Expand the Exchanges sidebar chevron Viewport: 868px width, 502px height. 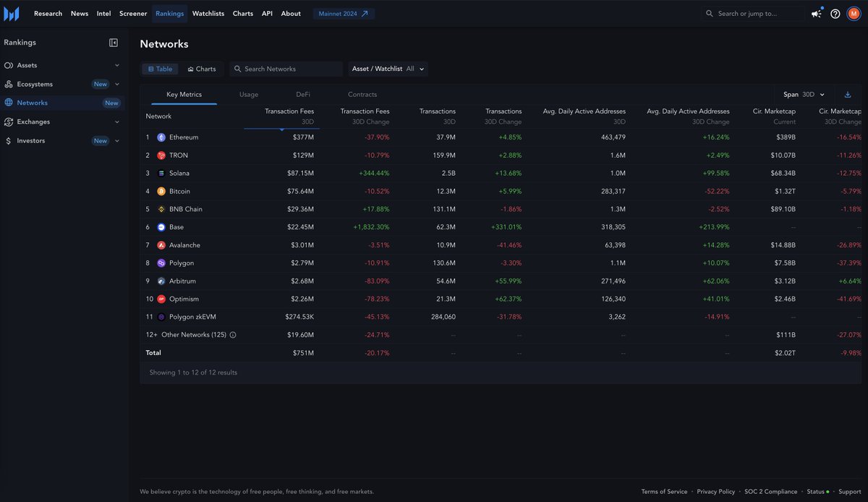[x=117, y=122]
